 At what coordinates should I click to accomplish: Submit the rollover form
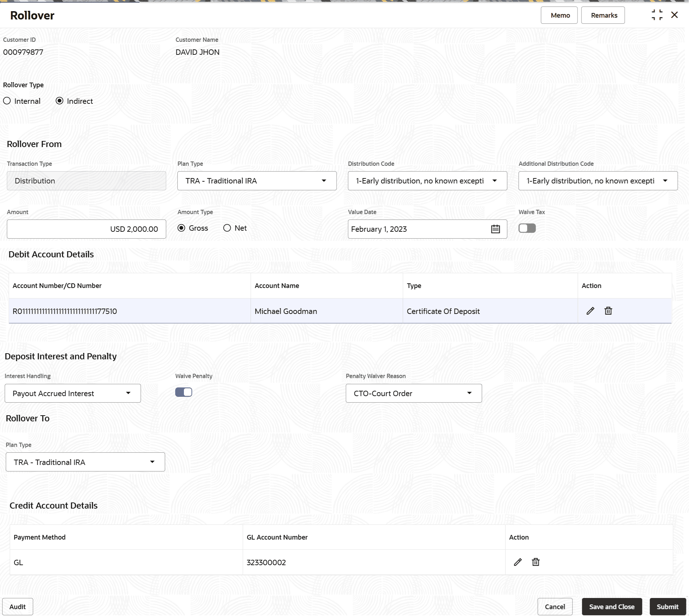(x=668, y=607)
